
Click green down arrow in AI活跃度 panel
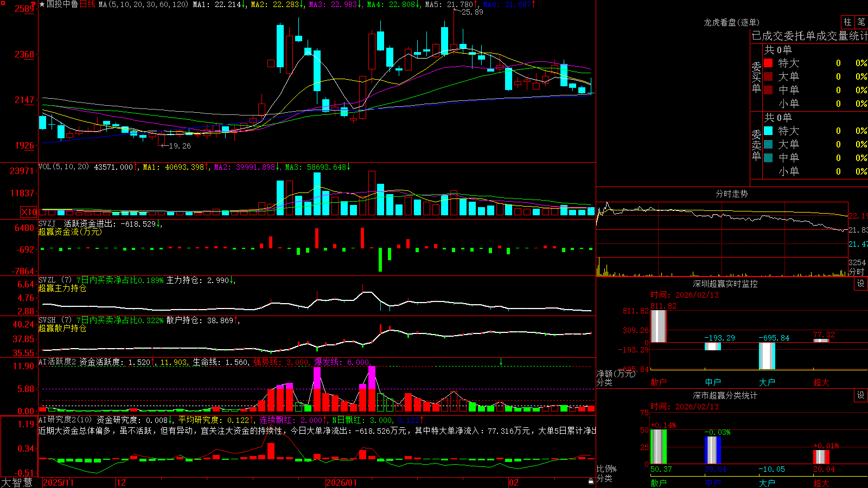(501, 362)
